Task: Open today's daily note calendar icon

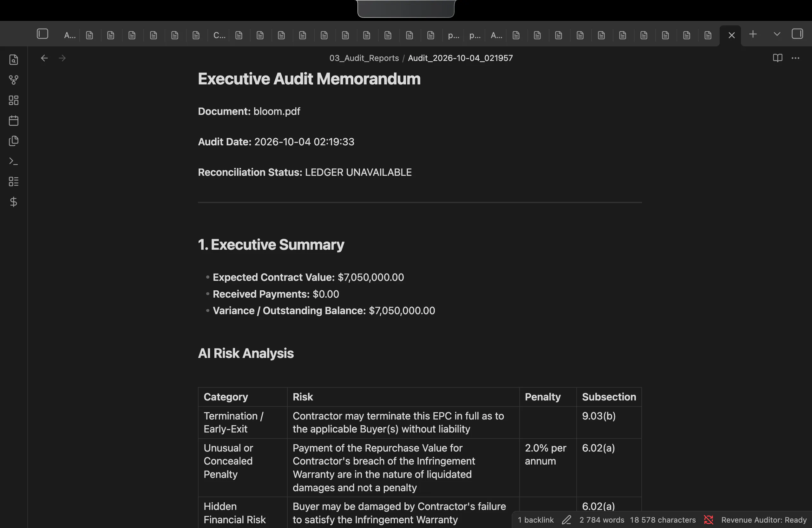Action: point(14,121)
